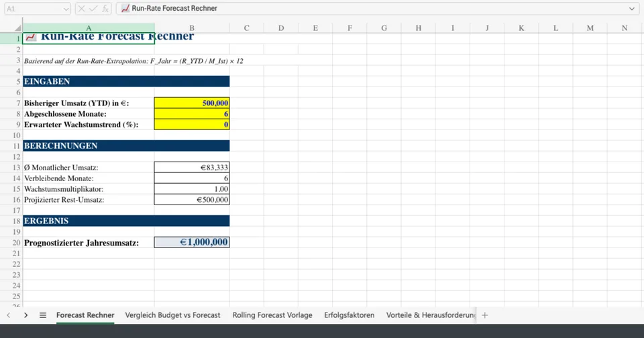This screenshot has height=338, width=644.
Task: Select result cell €1,000,000
Action: point(192,242)
